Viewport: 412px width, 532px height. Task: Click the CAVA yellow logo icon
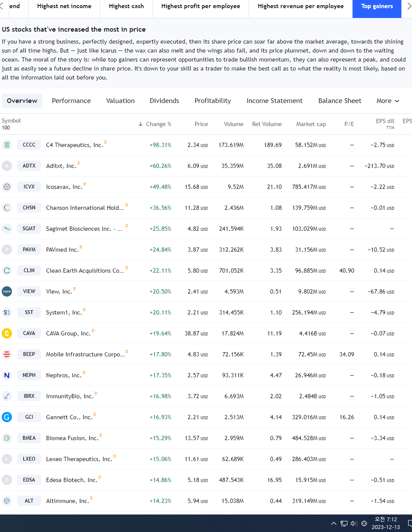(7, 333)
